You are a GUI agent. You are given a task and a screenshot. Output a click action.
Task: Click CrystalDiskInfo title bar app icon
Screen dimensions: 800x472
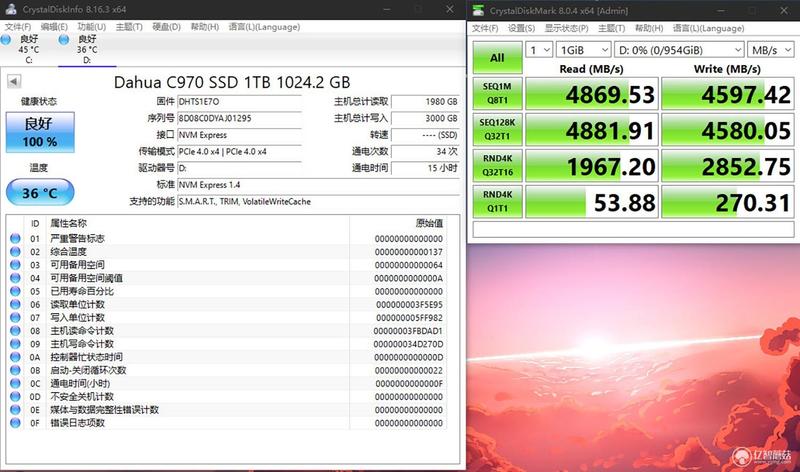(11, 9)
